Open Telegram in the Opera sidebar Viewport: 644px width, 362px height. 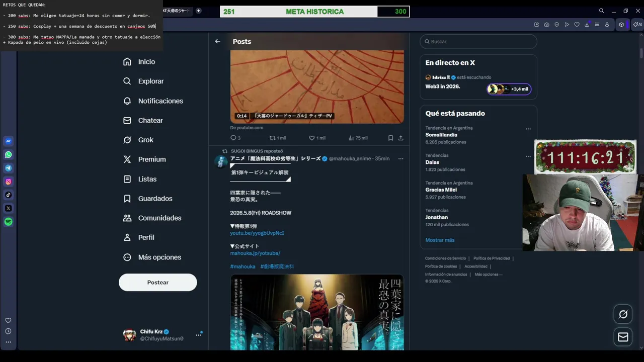(x=9, y=168)
